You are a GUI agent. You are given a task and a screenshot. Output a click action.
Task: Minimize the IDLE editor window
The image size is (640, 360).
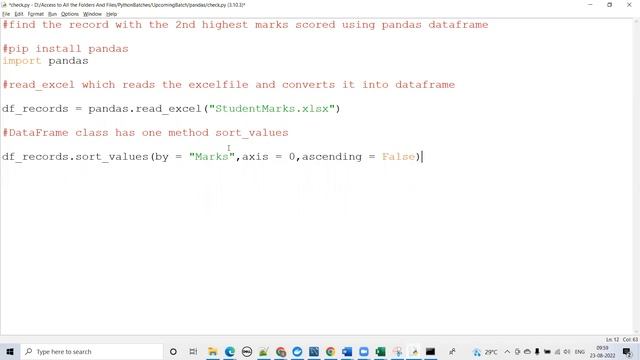coord(590,5)
